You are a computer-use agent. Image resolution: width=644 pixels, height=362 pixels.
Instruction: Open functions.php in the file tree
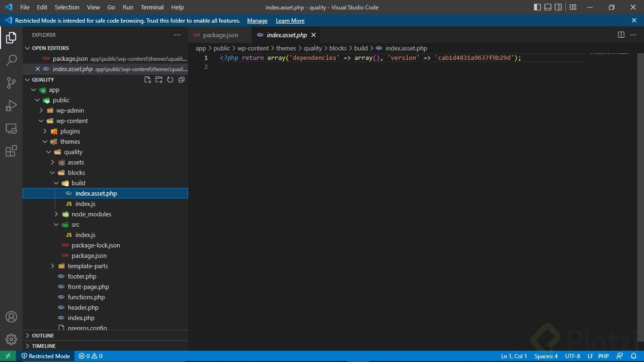tap(86, 297)
